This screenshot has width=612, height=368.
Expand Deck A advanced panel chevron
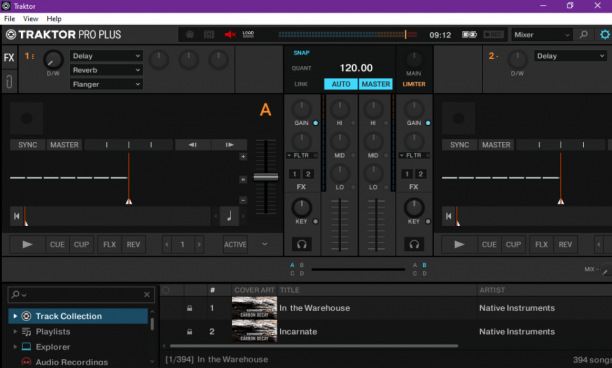pos(265,244)
